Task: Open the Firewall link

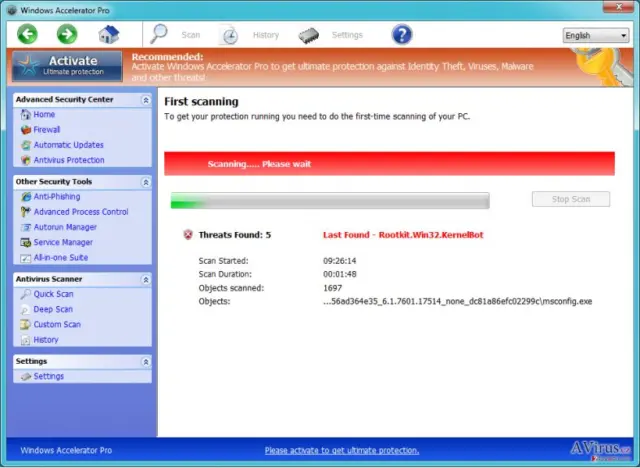Action: [x=47, y=130]
